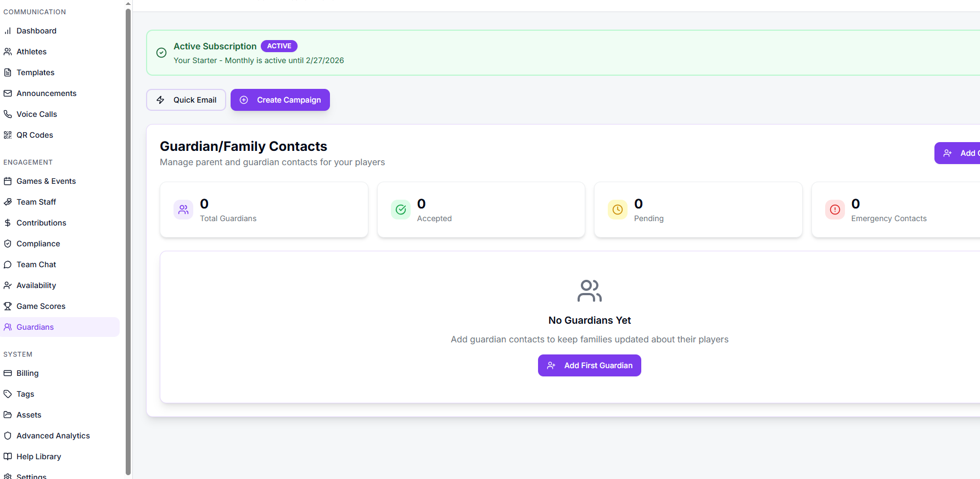
Task: Click the Games & Events calendar icon
Action: coord(8,181)
